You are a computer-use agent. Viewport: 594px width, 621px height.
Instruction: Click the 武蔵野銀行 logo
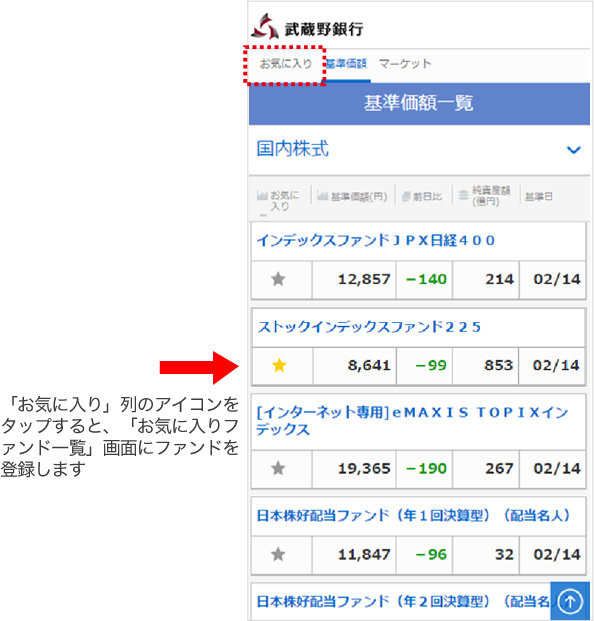coord(307,27)
